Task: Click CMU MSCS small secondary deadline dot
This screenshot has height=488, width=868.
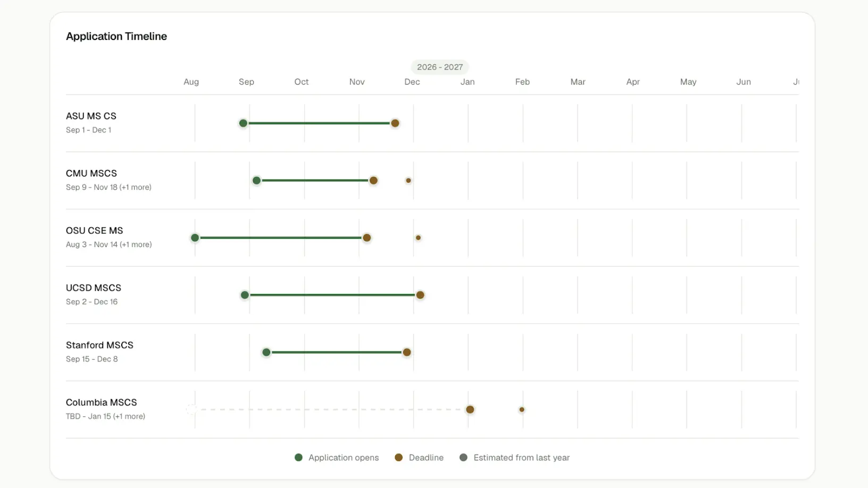Action: 408,181
